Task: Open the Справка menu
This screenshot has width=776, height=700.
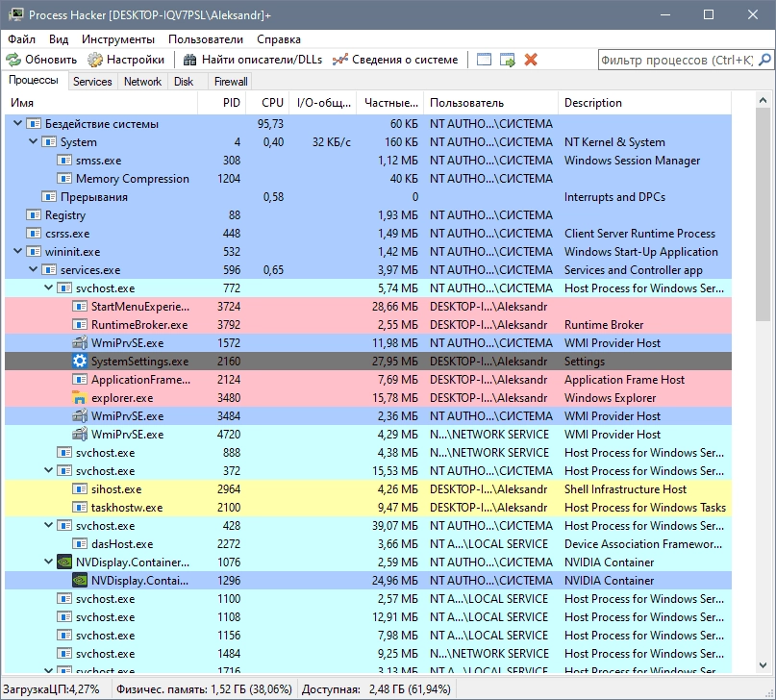Action: (x=279, y=39)
